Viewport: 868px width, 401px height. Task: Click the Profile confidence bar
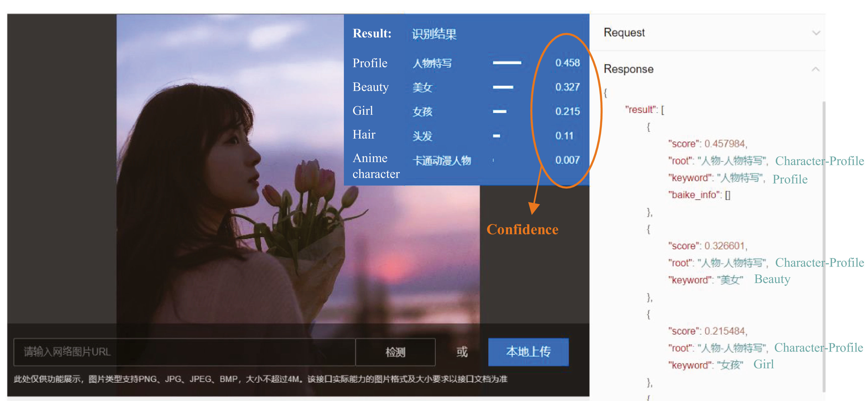point(507,63)
